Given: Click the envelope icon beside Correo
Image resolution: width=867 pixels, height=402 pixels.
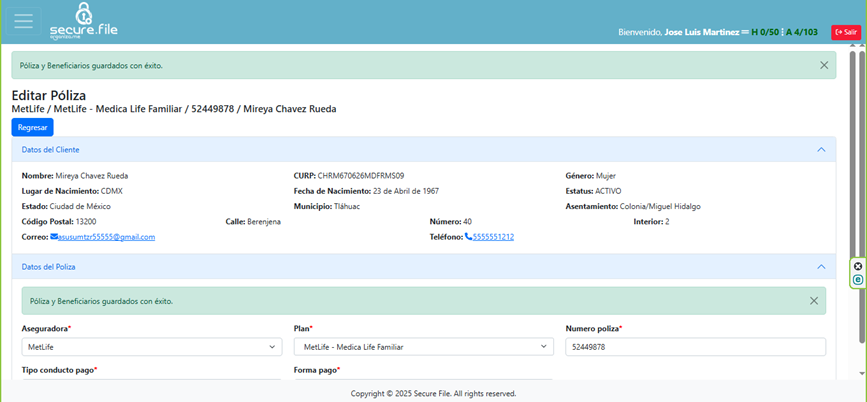Looking at the screenshot, I should (x=54, y=237).
